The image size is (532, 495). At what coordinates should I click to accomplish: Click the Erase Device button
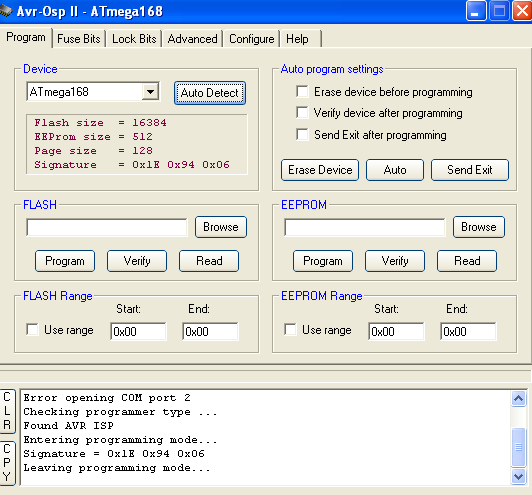[x=320, y=170]
